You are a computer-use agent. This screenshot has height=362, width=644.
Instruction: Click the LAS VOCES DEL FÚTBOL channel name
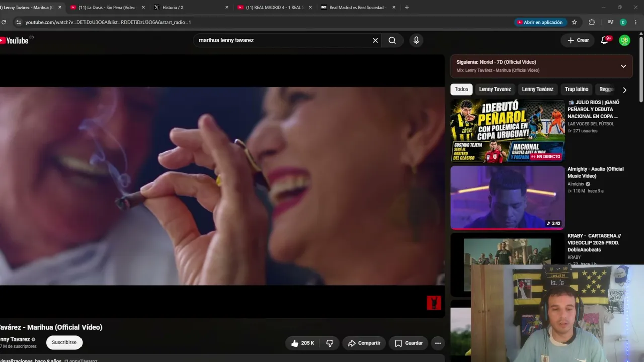(591, 124)
